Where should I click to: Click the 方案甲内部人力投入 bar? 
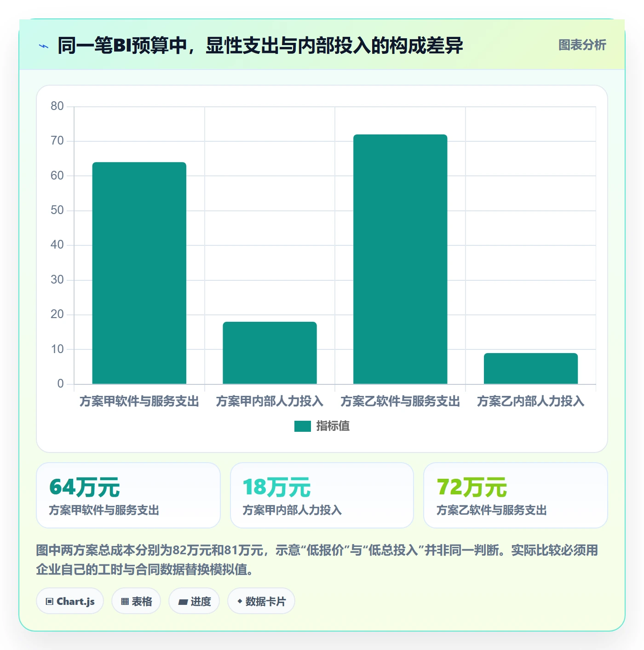pos(270,353)
